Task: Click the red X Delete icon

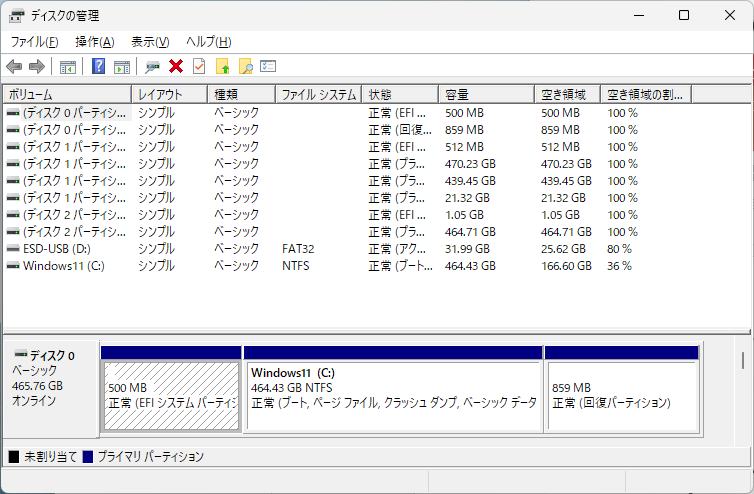Action: 176,66
